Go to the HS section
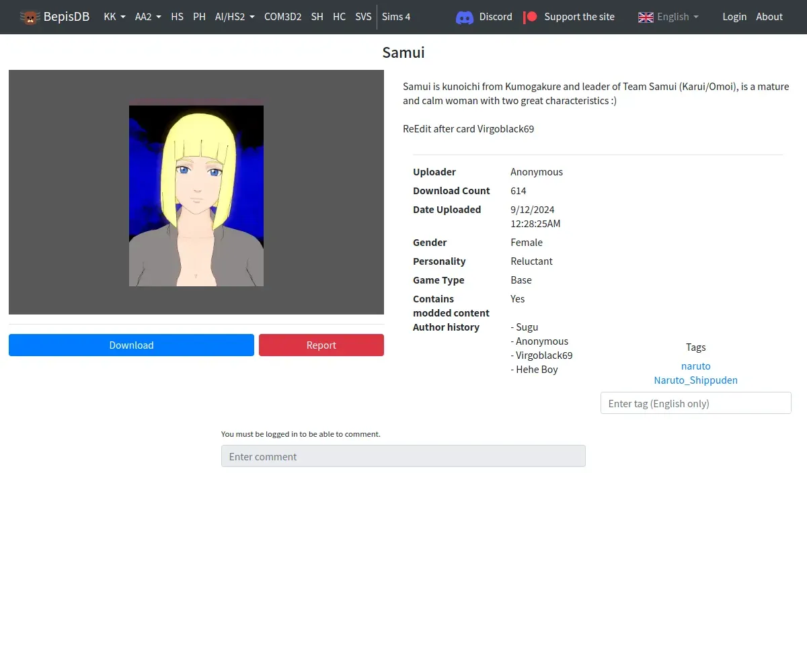The image size is (807, 672). tap(177, 17)
